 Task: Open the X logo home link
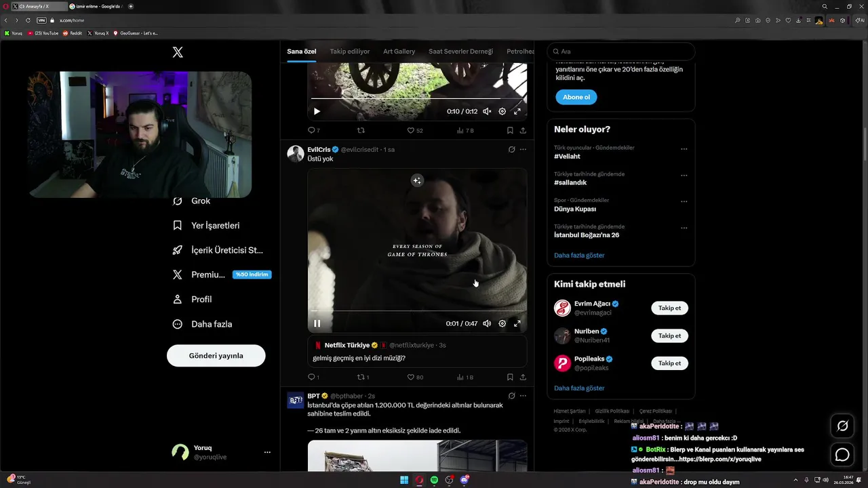[x=178, y=52]
